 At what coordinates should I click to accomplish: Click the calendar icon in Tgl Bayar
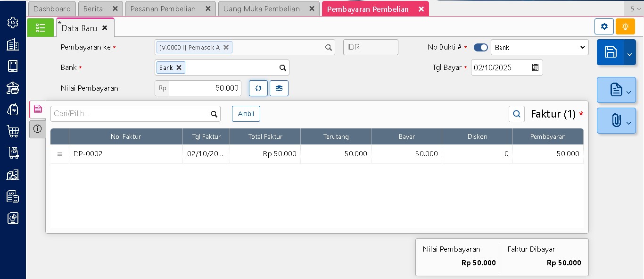pyautogui.click(x=535, y=68)
